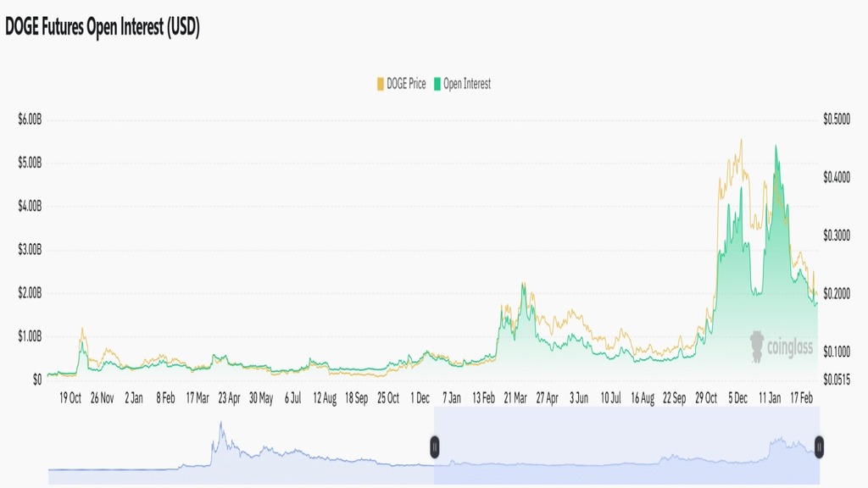Screen dimensions: 868x488
Task: Click the 2 Jan date label
Action: click(134, 398)
